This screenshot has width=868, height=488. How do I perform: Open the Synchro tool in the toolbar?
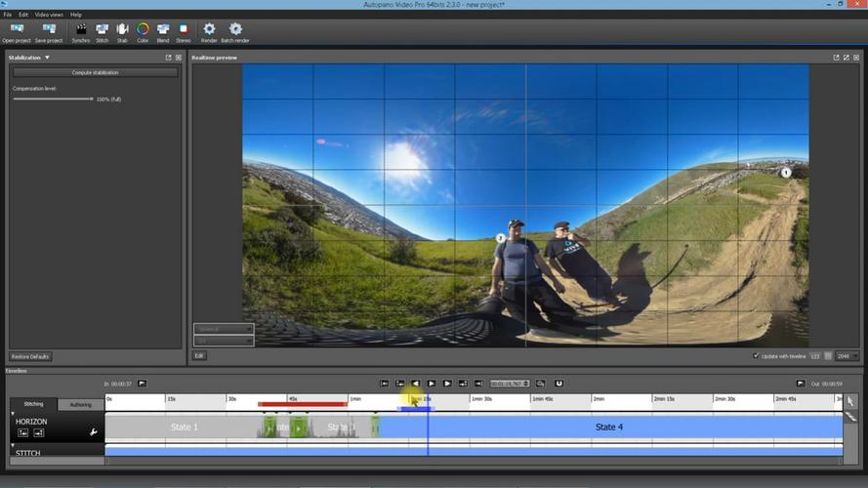coord(81,30)
